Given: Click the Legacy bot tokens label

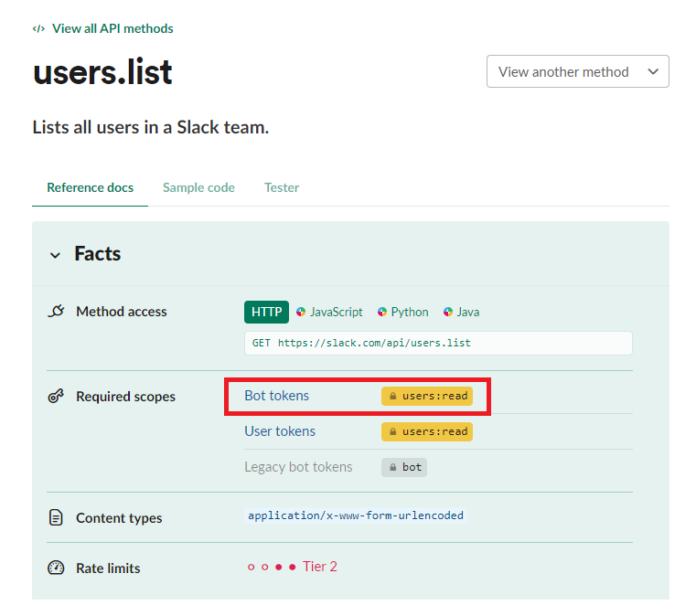Looking at the screenshot, I should point(298,467).
